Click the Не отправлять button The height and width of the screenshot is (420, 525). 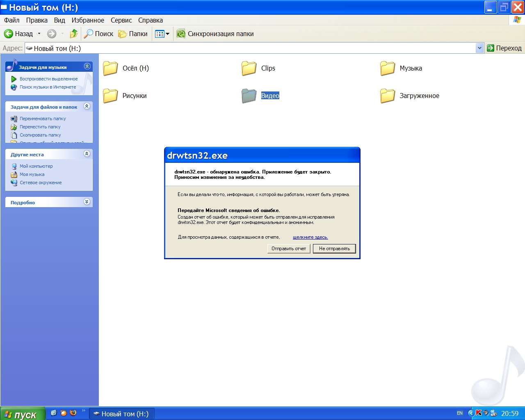click(334, 249)
